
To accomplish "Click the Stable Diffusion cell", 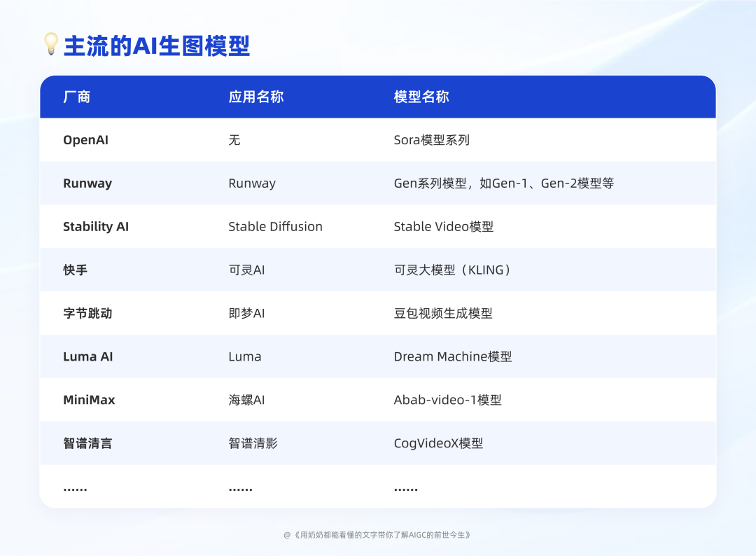I will [275, 227].
